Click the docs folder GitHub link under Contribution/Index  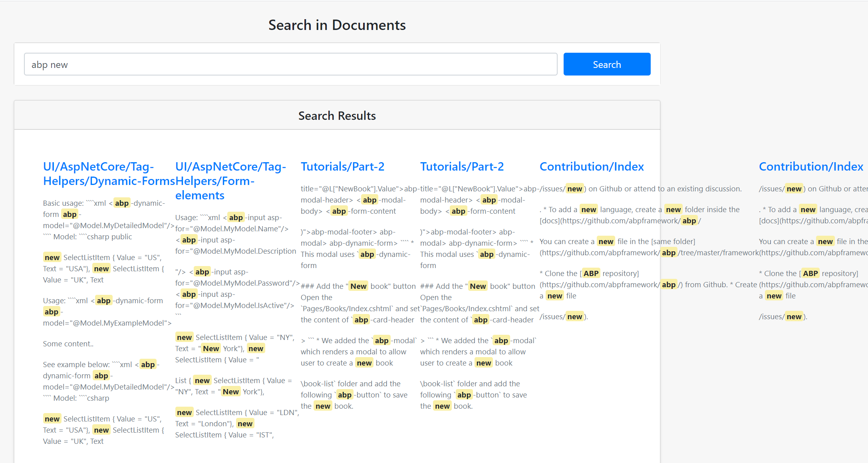tap(620, 220)
